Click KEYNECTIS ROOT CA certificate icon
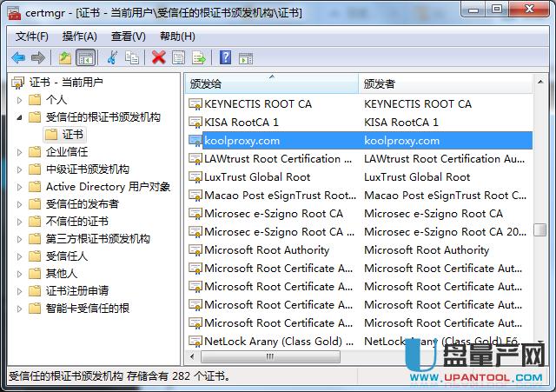Image resolution: width=556 pixels, height=392 pixels. [x=195, y=104]
